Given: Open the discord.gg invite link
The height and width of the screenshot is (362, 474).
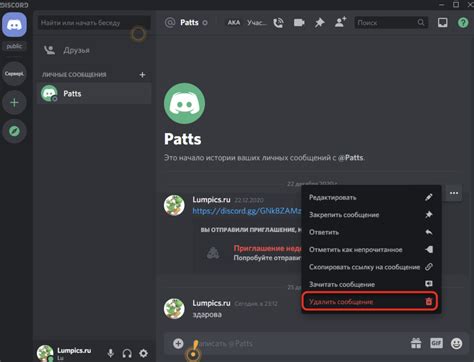Looking at the screenshot, I should pyautogui.click(x=247, y=211).
